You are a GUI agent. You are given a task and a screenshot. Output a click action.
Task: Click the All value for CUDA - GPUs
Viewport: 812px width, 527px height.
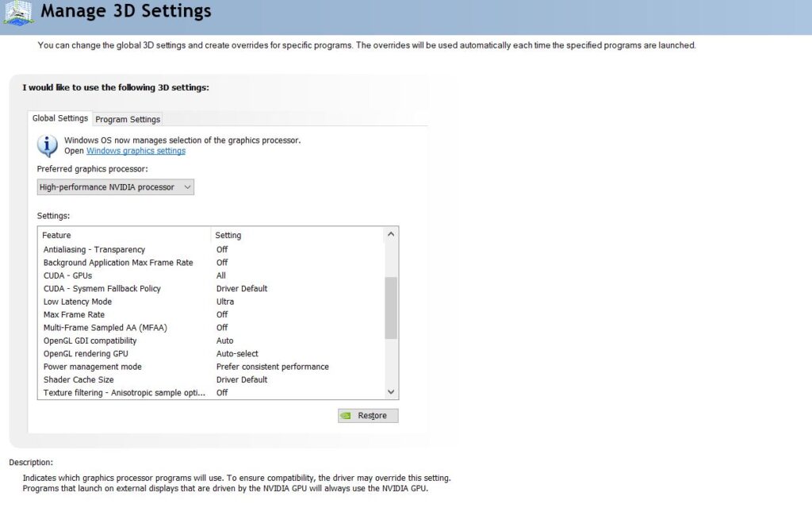(x=221, y=275)
